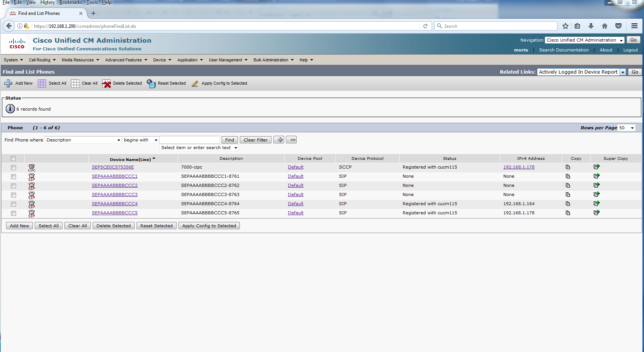The width and height of the screenshot is (644, 352).
Task: Open the Find Phone where Description dropdown
Action: (x=83, y=140)
